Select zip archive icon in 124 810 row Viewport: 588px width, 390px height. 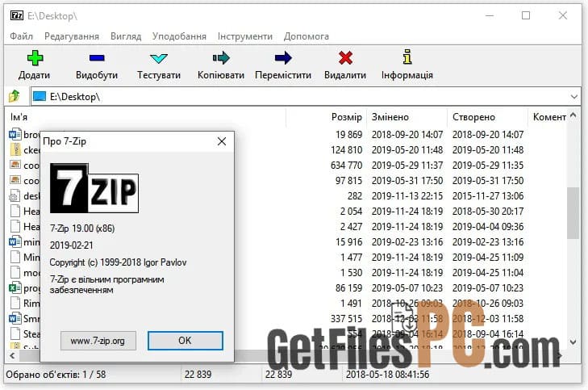pos(15,149)
